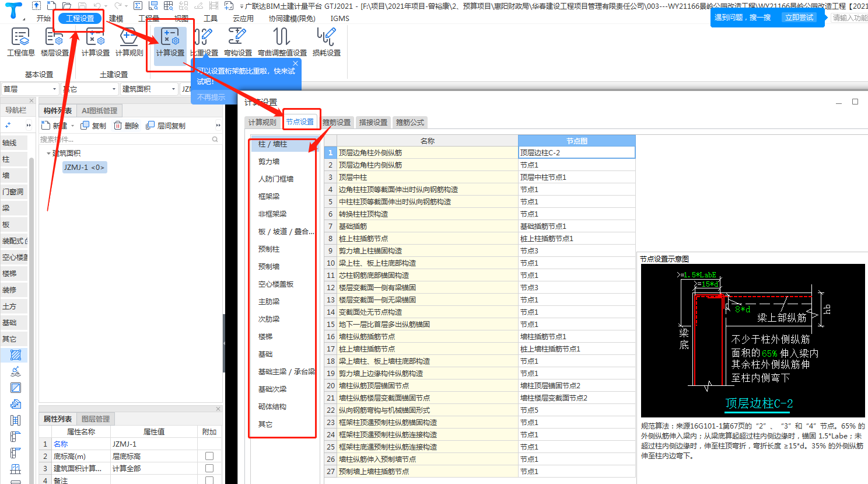
Task: Open 楼层设置 floor settings icon
Action: [x=54, y=41]
